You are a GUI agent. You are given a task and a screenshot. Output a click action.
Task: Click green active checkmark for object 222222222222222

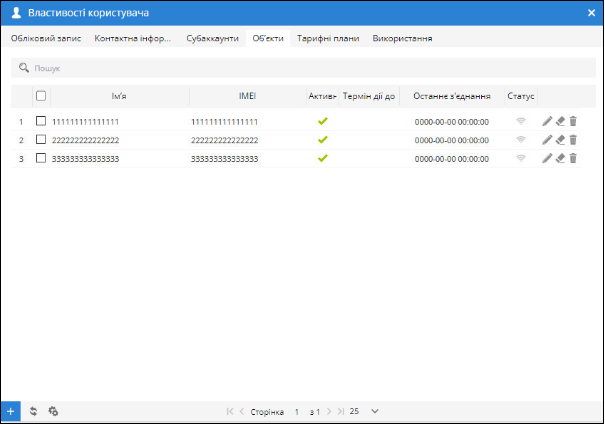(323, 139)
